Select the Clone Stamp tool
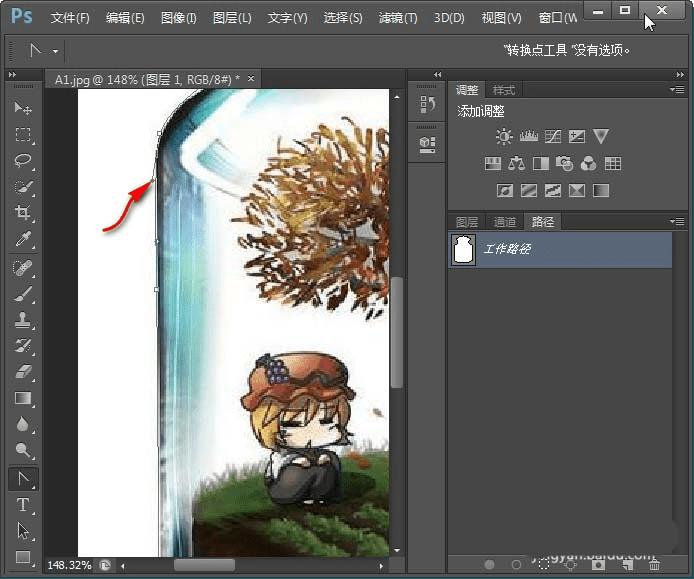The image size is (694, 579). 23,320
